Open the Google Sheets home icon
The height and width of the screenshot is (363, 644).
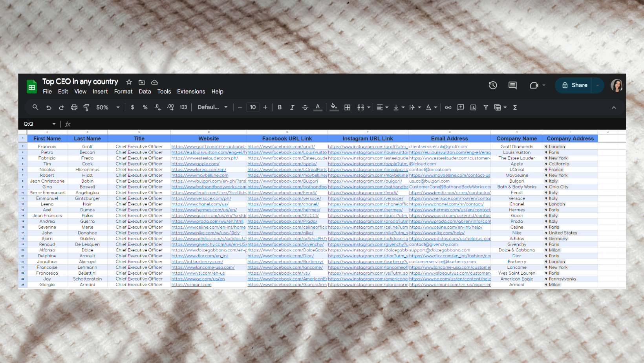(32, 86)
